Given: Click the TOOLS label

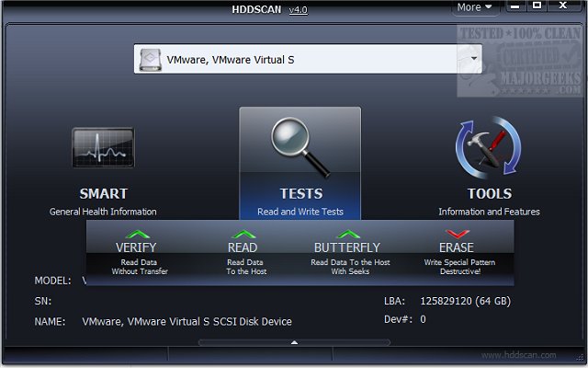Looking at the screenshot, I should click(x=490, y=194).
